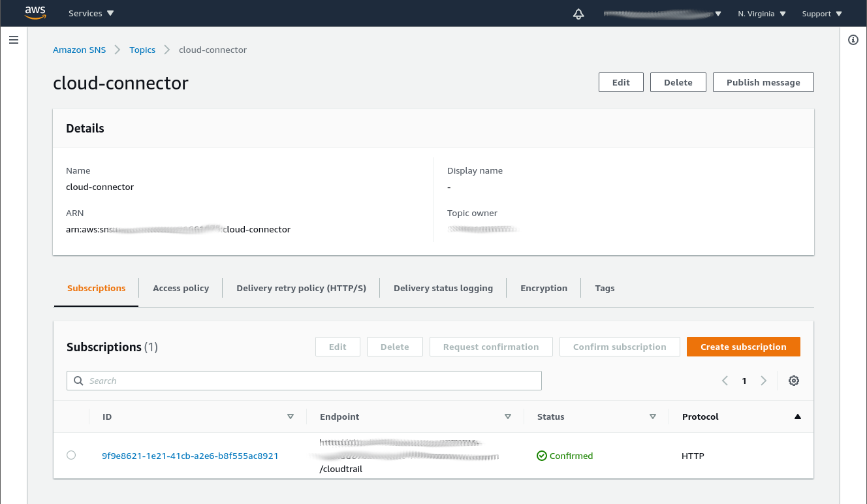Click the cloud-connector name value

pyautogui.click(x=100, y=187)
